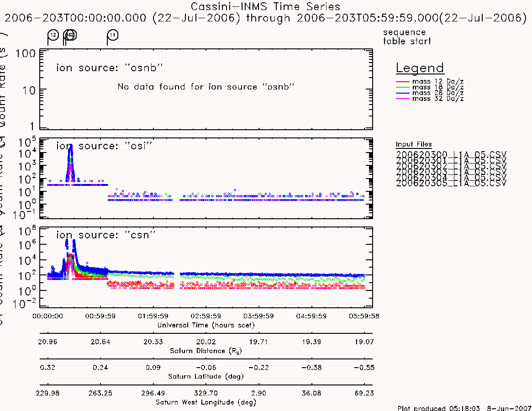Viewport: 532px width, 411px height.
Task: Click the ion source "csn" panel label
Action: [105, 235]
